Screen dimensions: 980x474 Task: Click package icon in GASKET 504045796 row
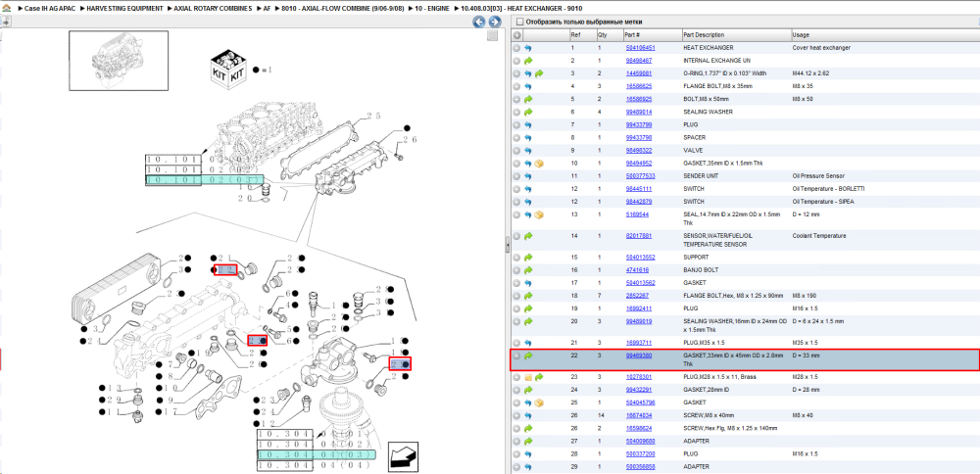[539, 403]
